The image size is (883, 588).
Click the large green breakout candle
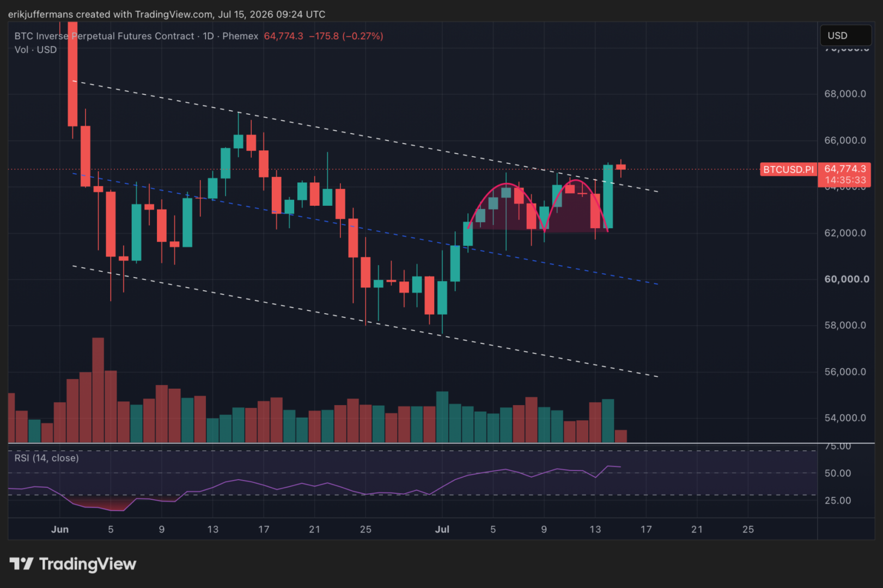[608, 196]
